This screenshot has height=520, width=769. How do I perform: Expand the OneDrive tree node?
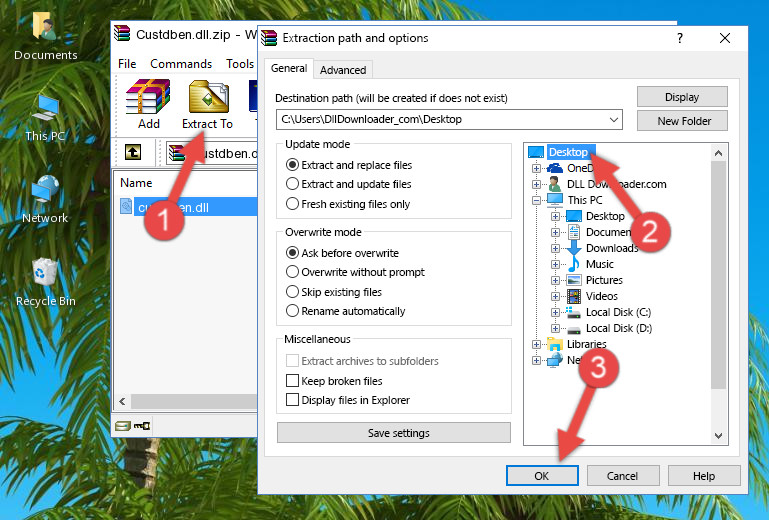click(x=537, y=168)
